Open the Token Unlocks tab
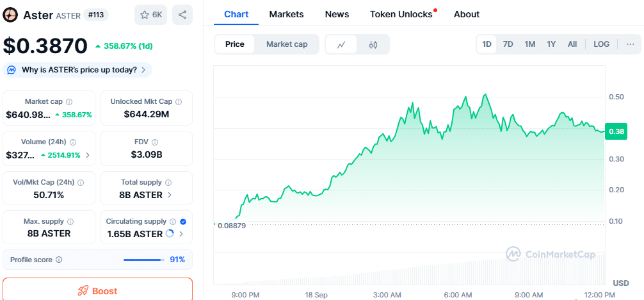The height and width of the screenshot is (300, 644). (x=401, y=14)
